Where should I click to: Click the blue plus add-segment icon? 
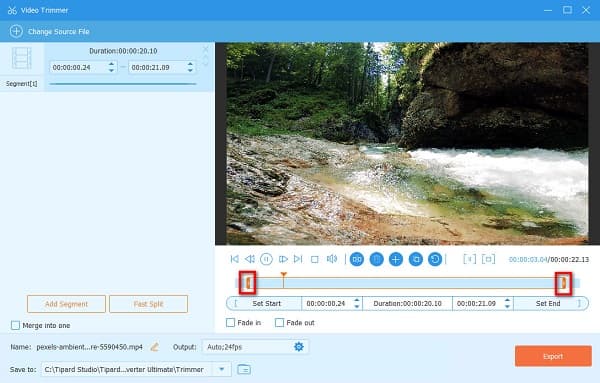[x=396, y=259]
